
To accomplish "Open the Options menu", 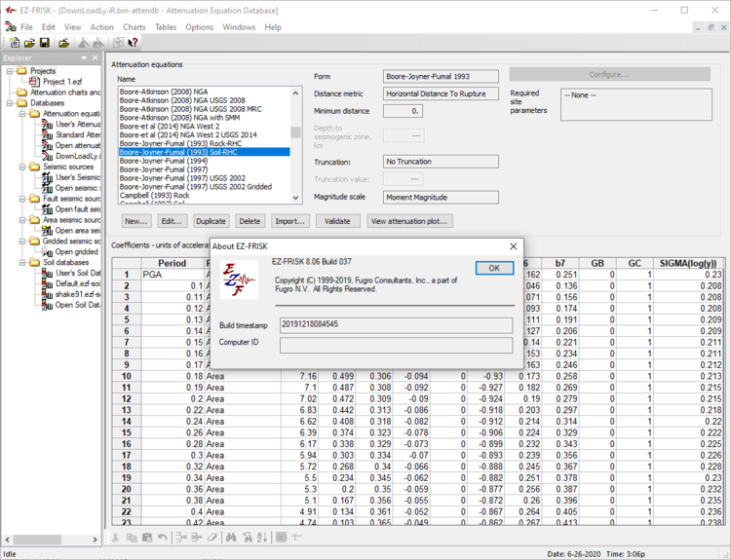I will click(x=200, y=26).
